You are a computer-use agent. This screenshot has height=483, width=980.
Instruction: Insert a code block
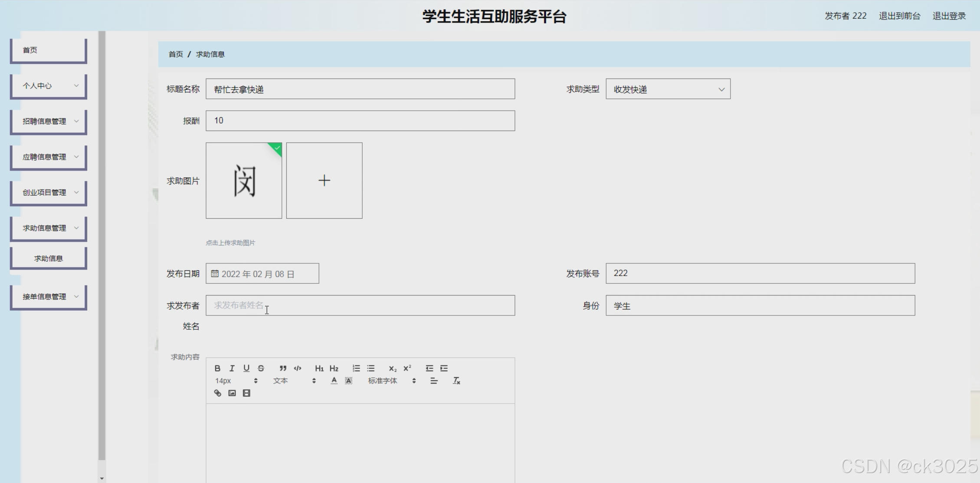(x=298, y=368)
